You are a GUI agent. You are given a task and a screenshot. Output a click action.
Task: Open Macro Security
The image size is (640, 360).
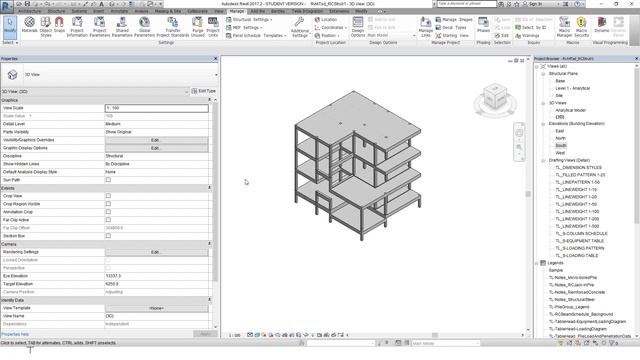(x=581, y=27)
